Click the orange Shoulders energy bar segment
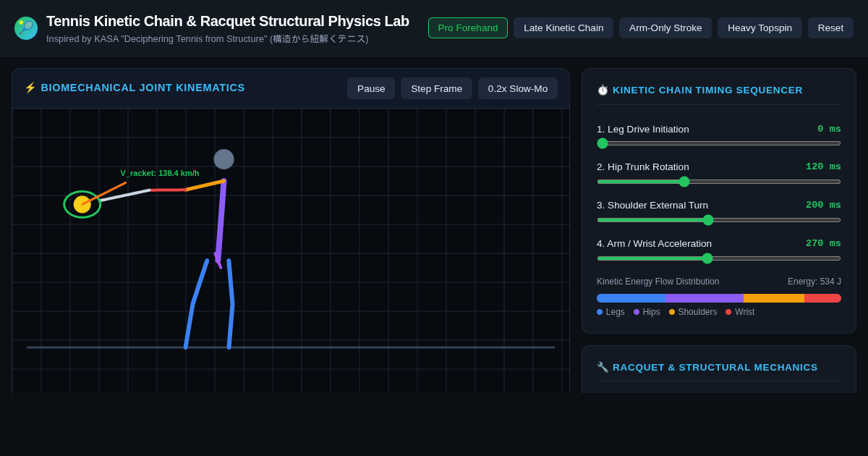 click(x=774, y=298)
